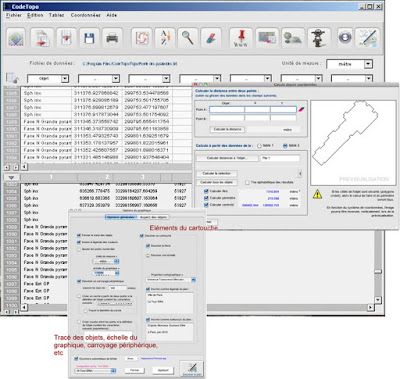Click main window vertical scrollbar thumb
Screen dimensions: 400x379
pyautogui.click(x=378, y=272)
